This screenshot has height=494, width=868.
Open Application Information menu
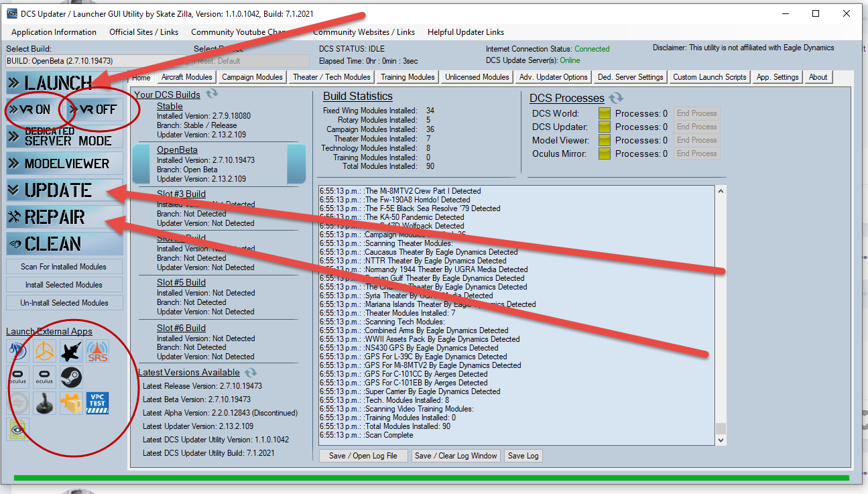(54, 32)
